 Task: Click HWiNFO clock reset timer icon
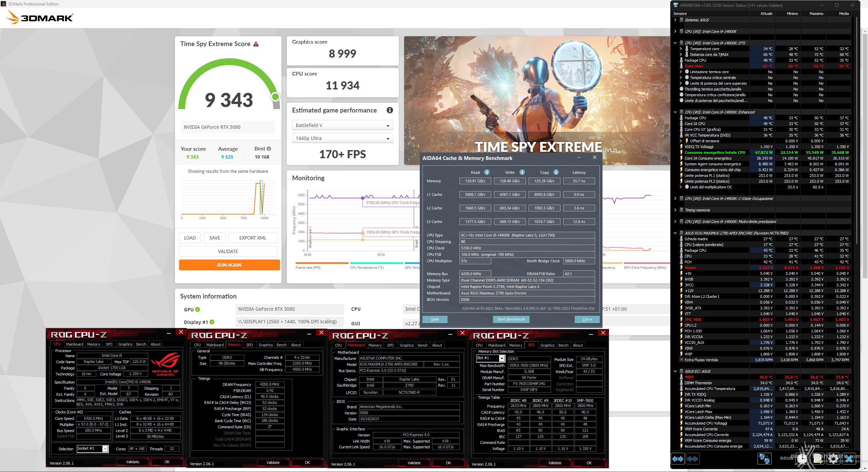tap(802, 459)
